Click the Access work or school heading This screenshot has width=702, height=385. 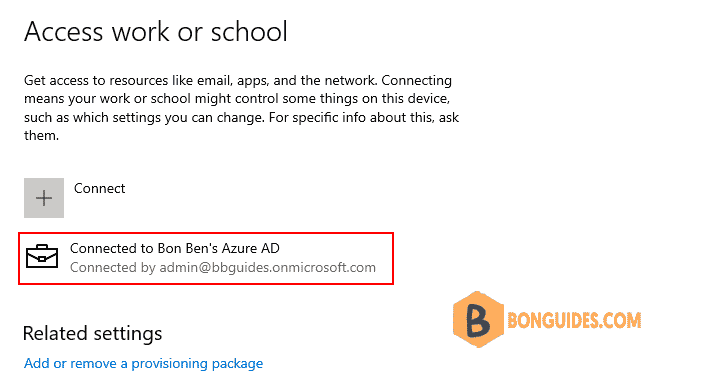pos(156,32)
